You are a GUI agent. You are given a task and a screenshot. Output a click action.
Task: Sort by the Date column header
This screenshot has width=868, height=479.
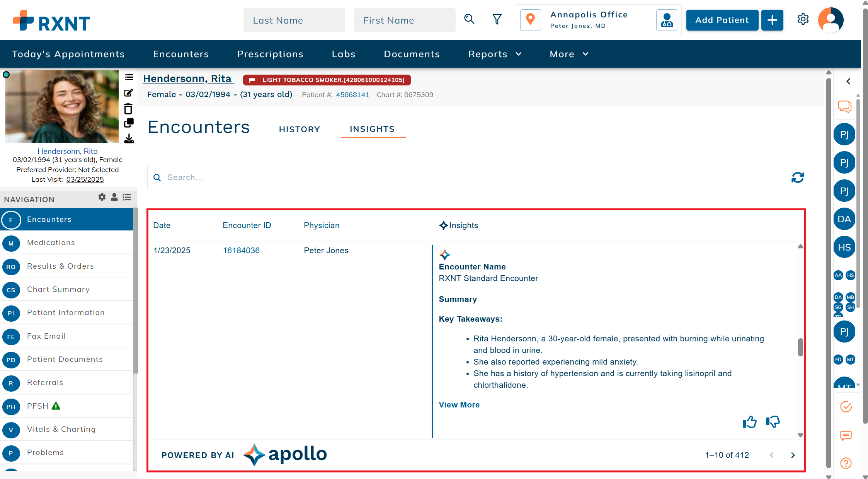tap(162, 225)
